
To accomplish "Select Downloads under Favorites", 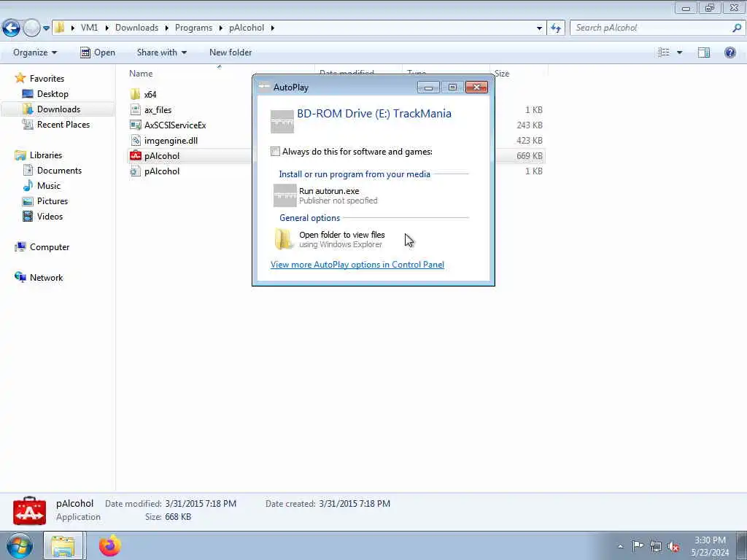I will click(x=58, y=109).
